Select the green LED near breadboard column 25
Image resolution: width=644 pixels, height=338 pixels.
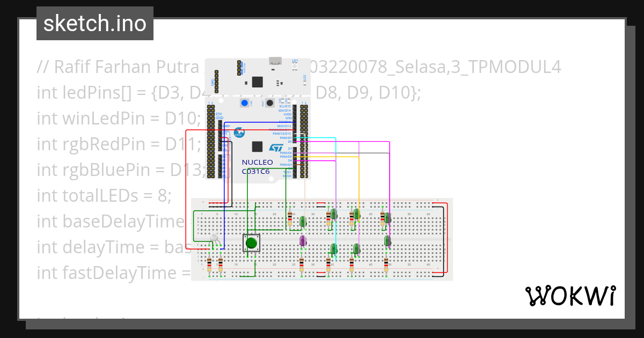click(303, 222)
